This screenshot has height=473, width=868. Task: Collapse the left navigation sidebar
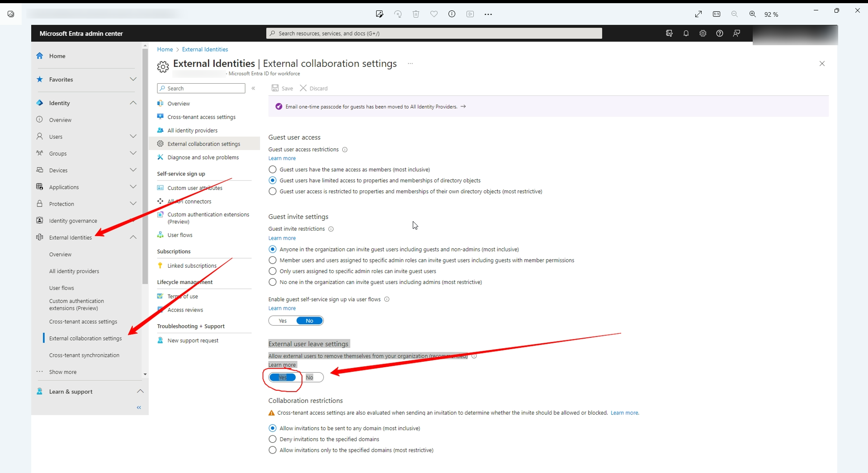tap(139, 407)
